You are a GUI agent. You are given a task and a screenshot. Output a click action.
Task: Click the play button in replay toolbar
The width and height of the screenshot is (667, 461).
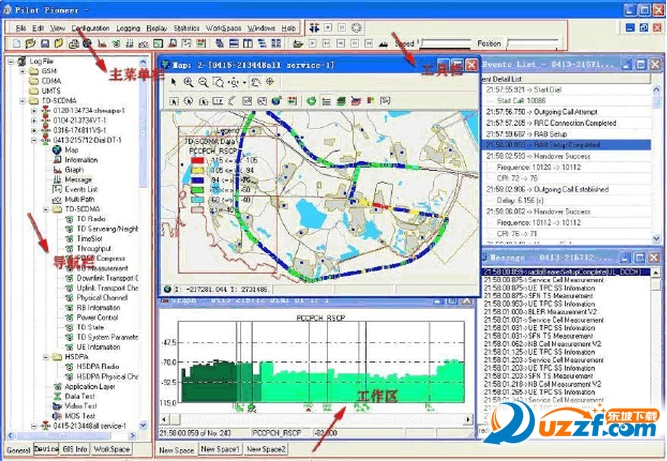click(313, 43)
